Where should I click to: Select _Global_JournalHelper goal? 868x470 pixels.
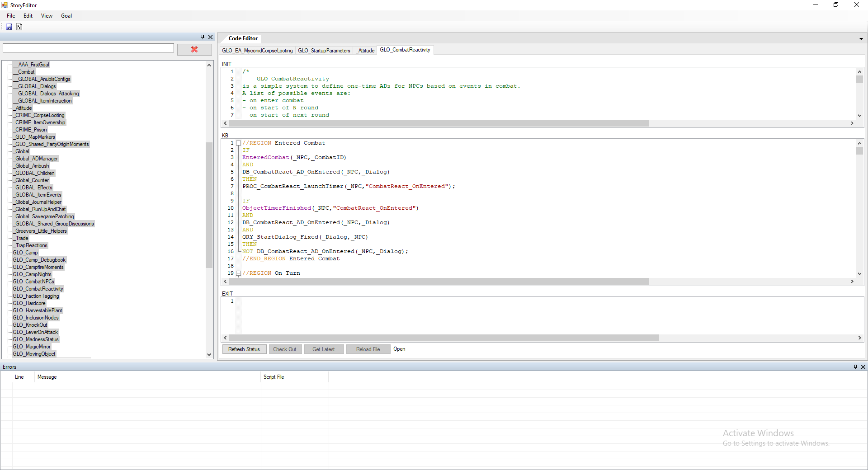point(37,202)
